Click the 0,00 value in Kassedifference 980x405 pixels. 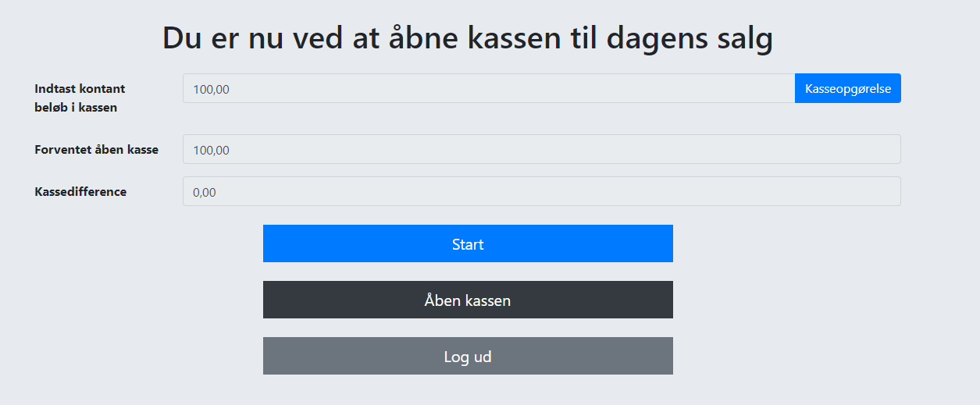coord(205,192)
